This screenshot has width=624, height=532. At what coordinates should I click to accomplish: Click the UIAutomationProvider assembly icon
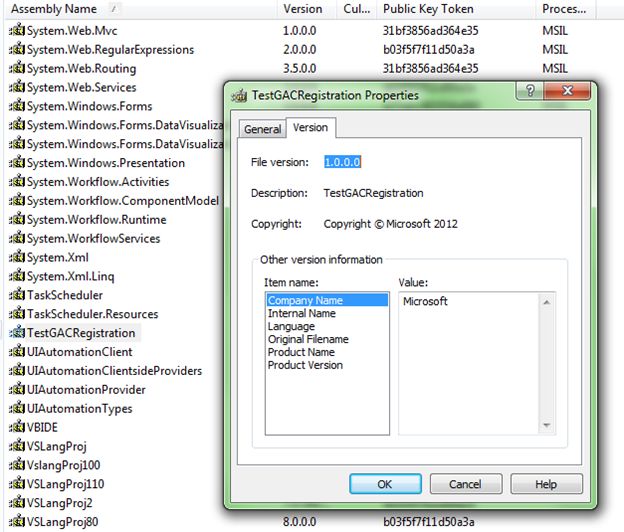click(x=17, y=390)
